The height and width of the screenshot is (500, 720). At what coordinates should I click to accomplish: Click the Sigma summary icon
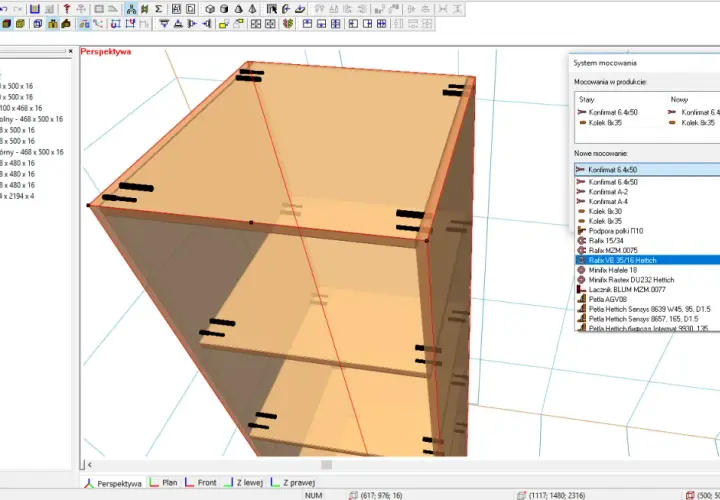(158, 9)
